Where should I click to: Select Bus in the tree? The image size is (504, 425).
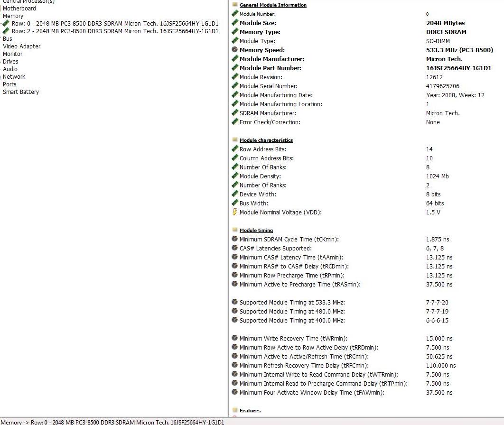coord(8,39)
